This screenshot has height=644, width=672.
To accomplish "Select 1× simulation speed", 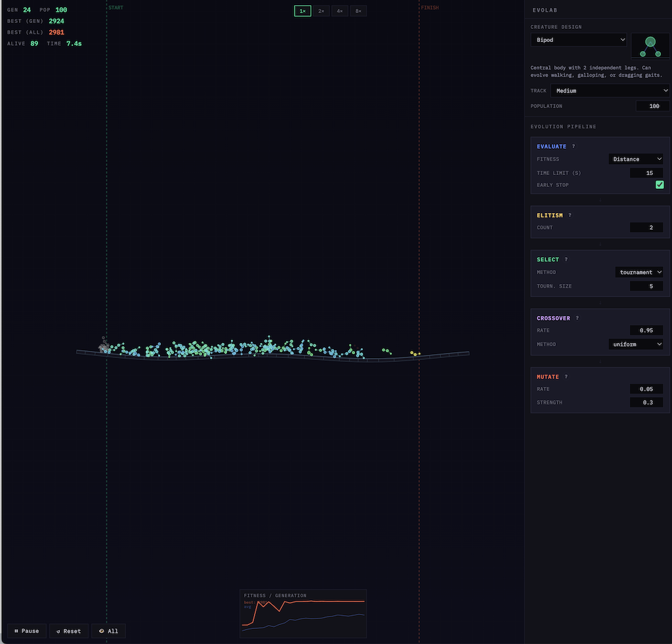I will [303, 11].
